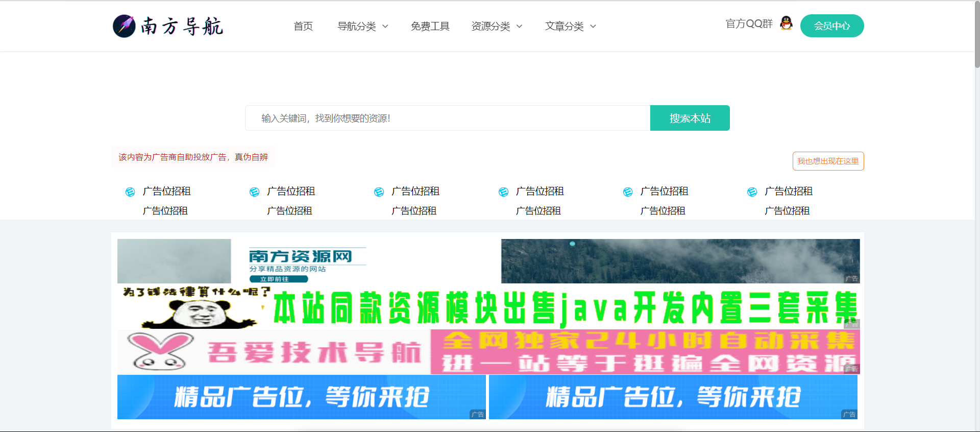This screenshot has height=432, width=980.
Task: Open the 首页 menu item
Action: 303,26
